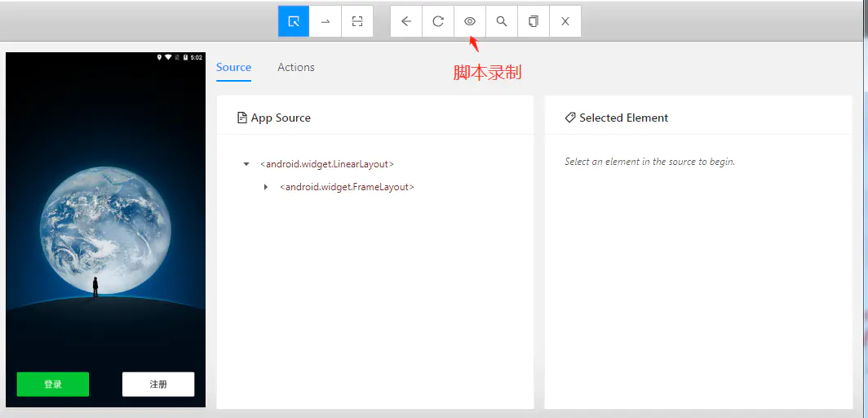Screen dimensions: 868x418
Task: Collapse the android.widget.LinearLayout node
Action: 246,164
